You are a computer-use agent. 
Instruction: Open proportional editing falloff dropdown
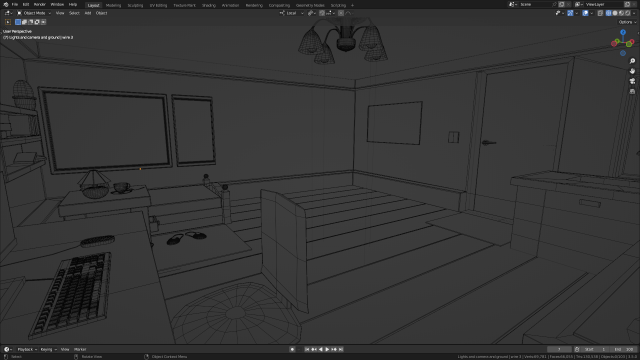pos(349,13)
